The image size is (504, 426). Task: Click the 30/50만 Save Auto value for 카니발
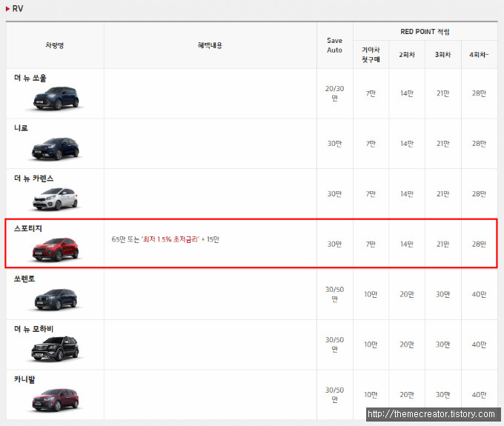pyautogui.click(x=334, y=395)
